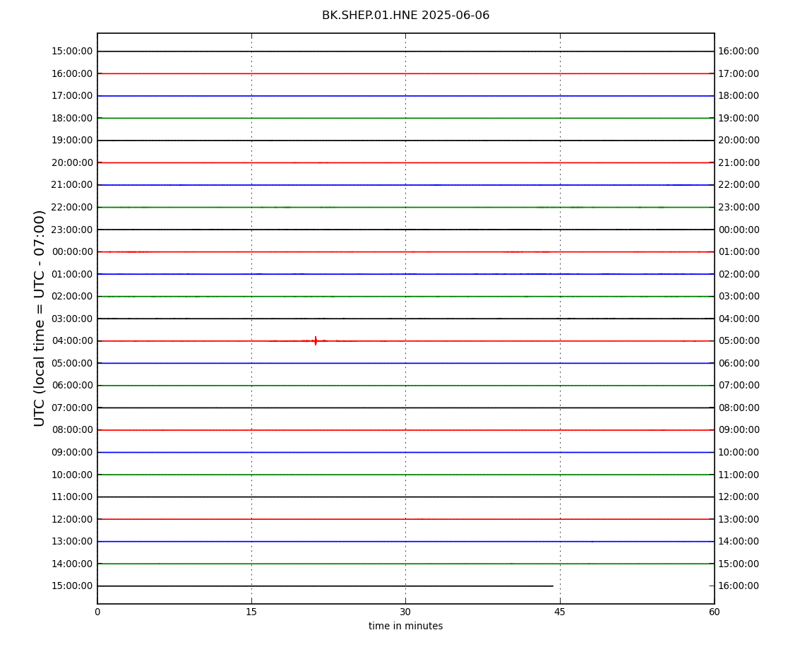Viewport: 812px width, 671px height.
Task: Click right-axis label 09:00:00
Action: coord(739,430)
